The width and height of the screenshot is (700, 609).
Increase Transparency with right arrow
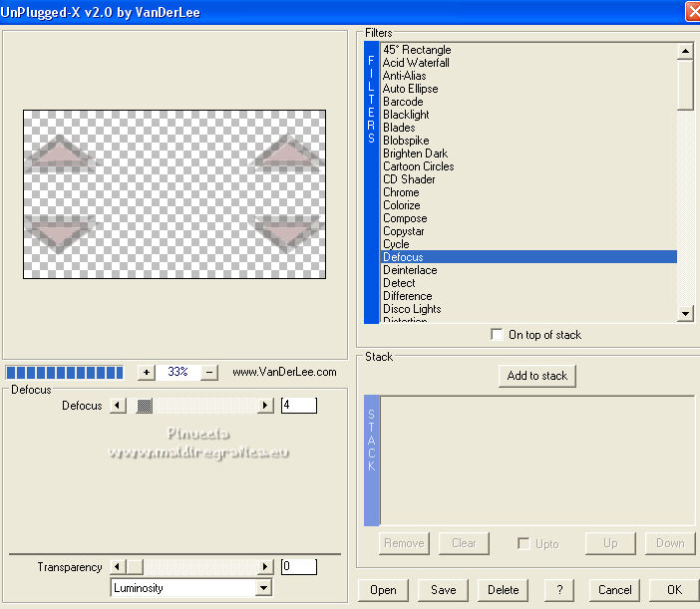click(265, 566)
